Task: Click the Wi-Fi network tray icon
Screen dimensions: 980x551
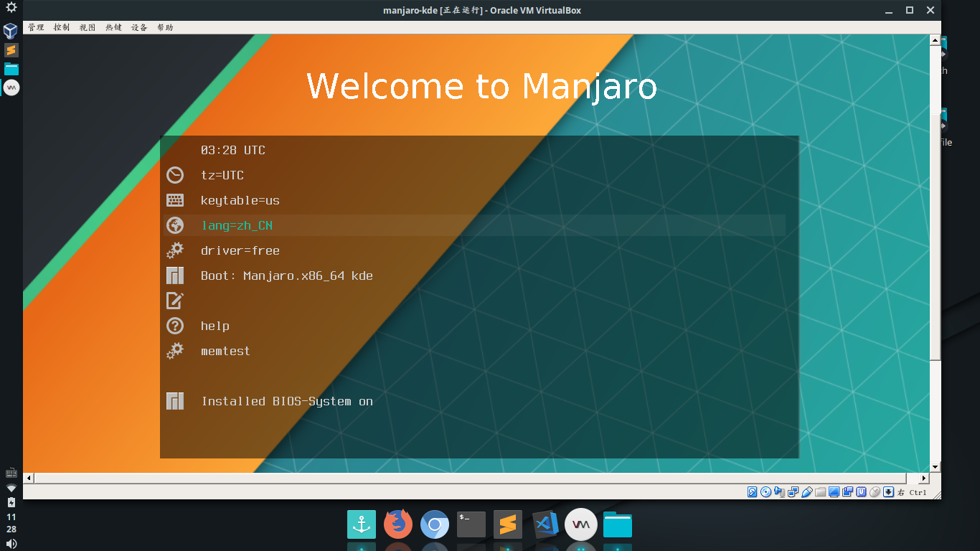Action: coord(11,487)
